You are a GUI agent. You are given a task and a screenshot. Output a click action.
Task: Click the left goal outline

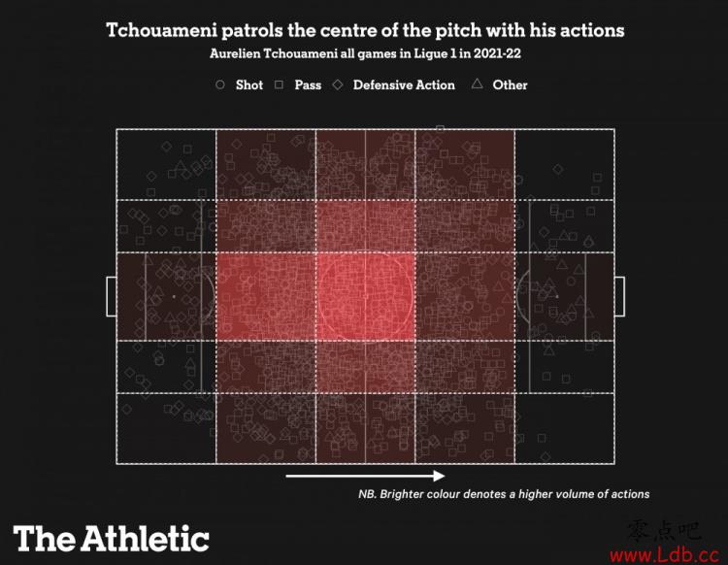coord(111,296)
